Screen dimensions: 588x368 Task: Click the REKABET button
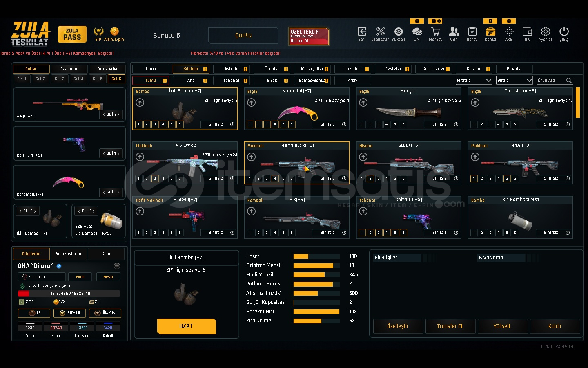click(70, 313)
